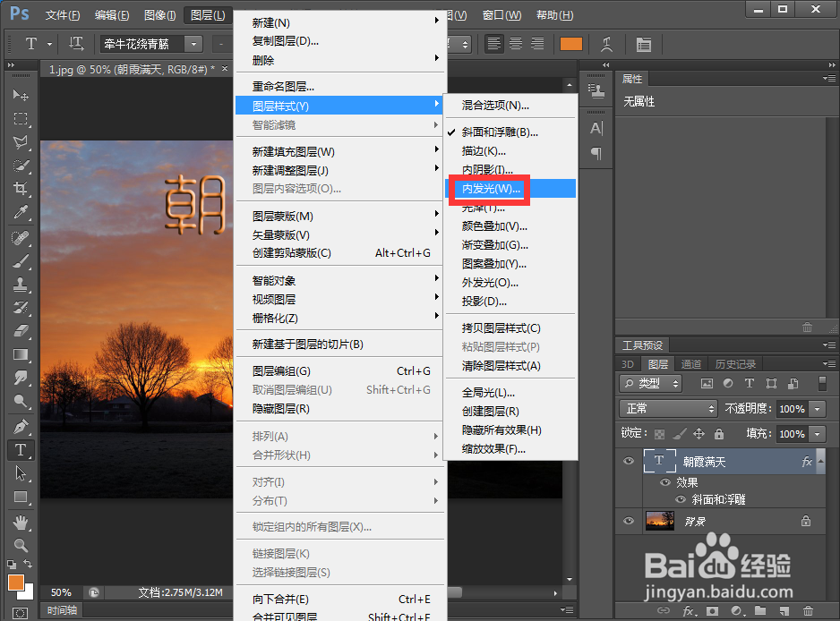Click the 背景 layer thumbnail

[x=660, y=522]
